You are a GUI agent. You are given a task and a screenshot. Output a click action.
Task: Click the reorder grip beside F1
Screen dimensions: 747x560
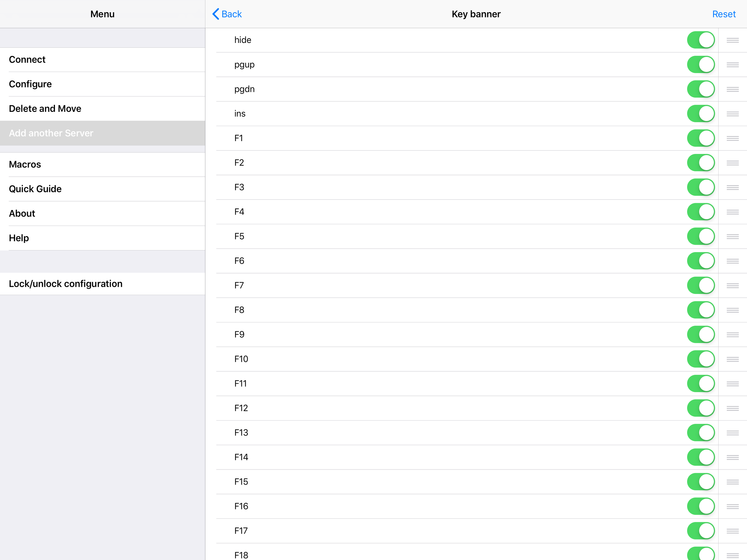[x=732, y=138]
